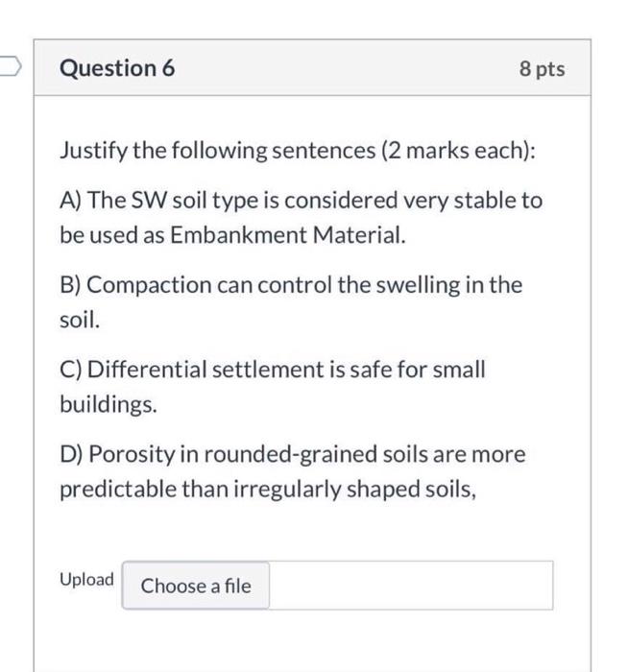
Task: Click the 8 pts score label
Action: (x=542, y=69)
